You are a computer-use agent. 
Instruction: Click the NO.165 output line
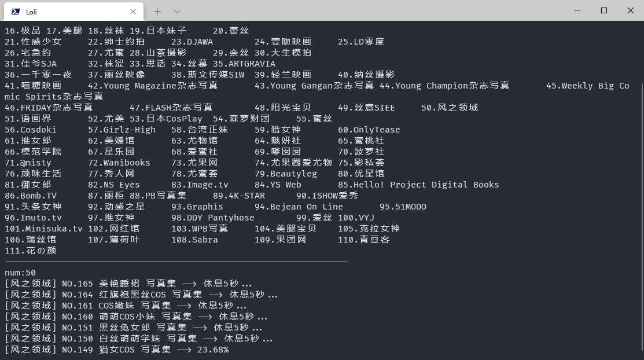click(128, 284)
